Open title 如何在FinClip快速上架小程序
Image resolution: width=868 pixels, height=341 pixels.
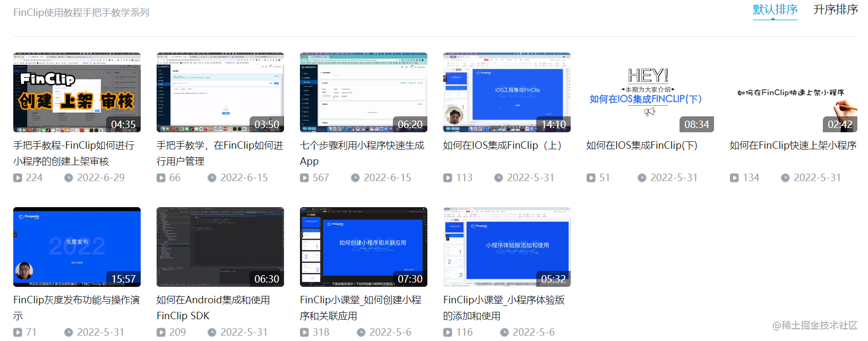793,146
